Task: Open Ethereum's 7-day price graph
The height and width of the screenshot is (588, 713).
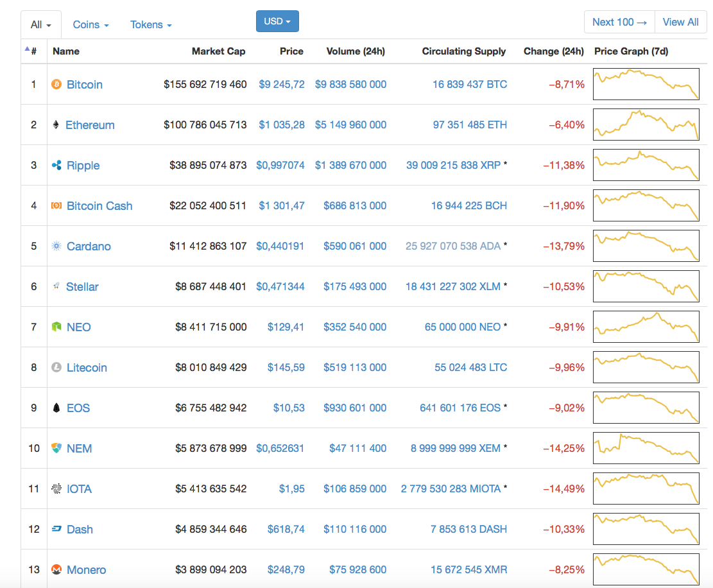Action: [646, 125]
